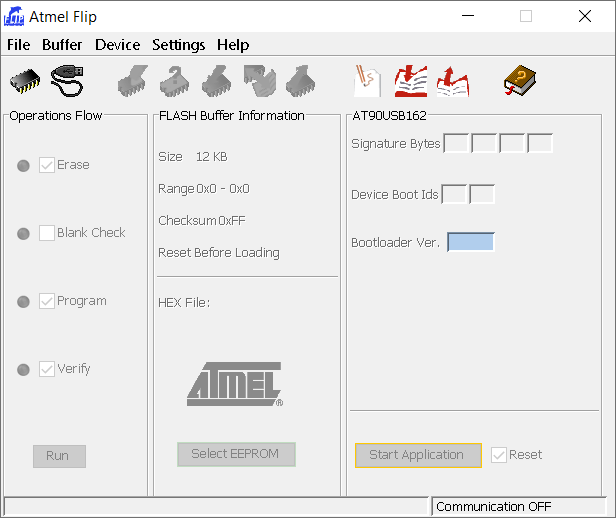
Task: Click the Erase status indicator light
Action: 24,166
